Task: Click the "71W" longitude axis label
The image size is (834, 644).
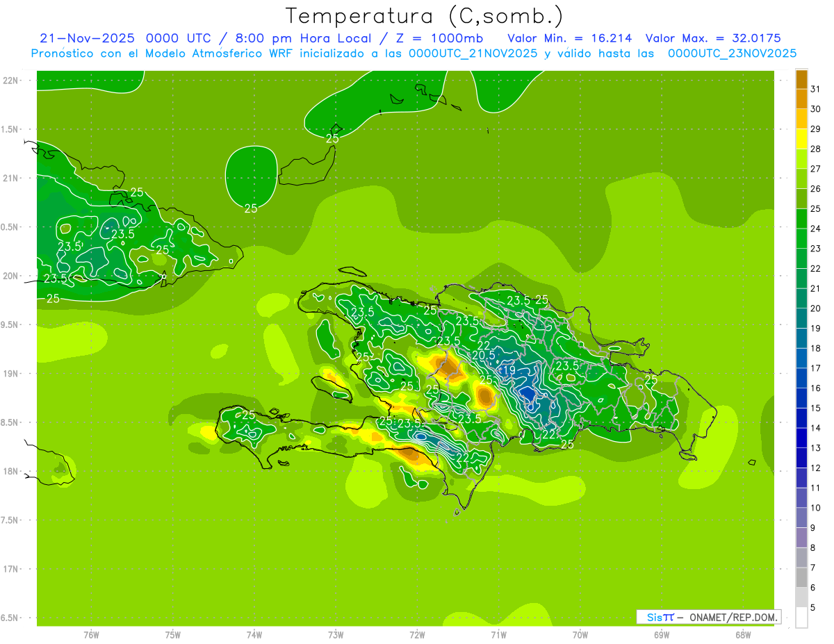Action: [x=498, y=635]
